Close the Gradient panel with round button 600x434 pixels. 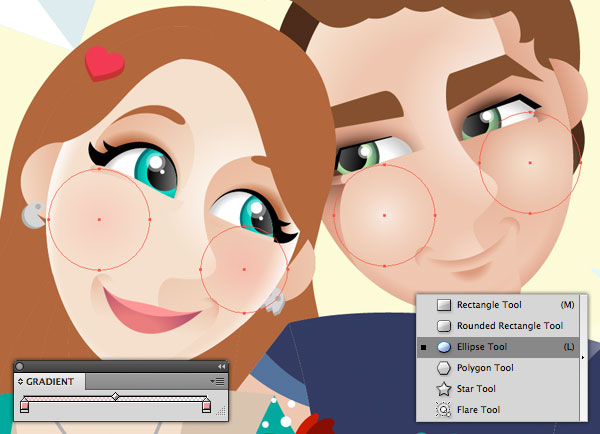point(20,367)
